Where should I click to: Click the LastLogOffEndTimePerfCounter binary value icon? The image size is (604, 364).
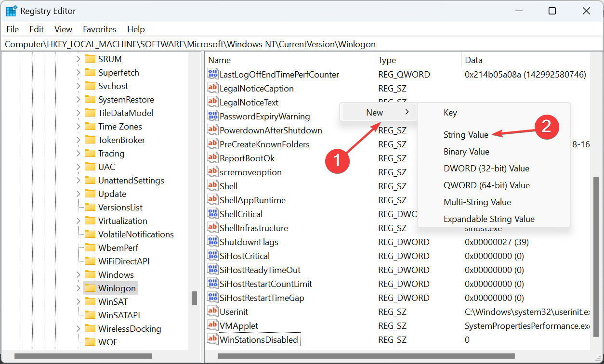click(212, 74)
